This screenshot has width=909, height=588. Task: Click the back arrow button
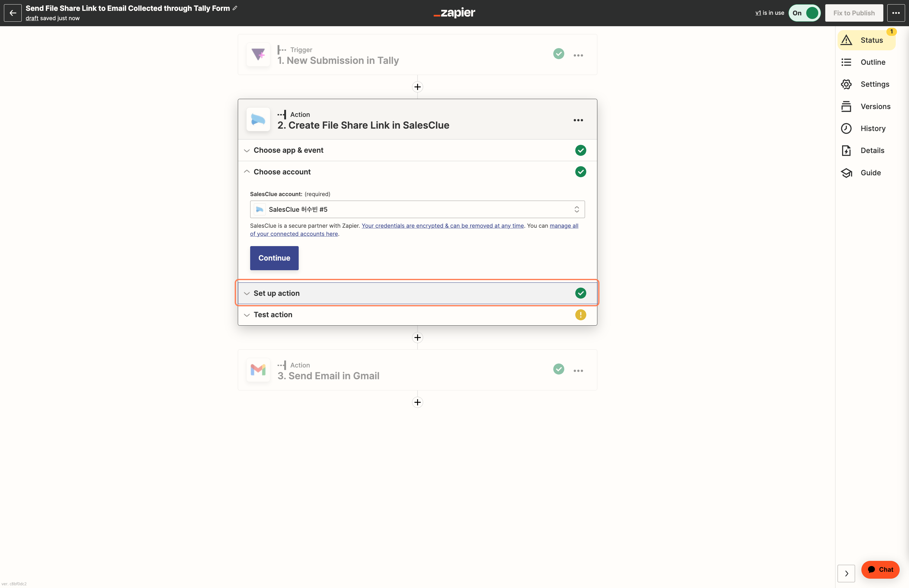click(x=13, y=13)
